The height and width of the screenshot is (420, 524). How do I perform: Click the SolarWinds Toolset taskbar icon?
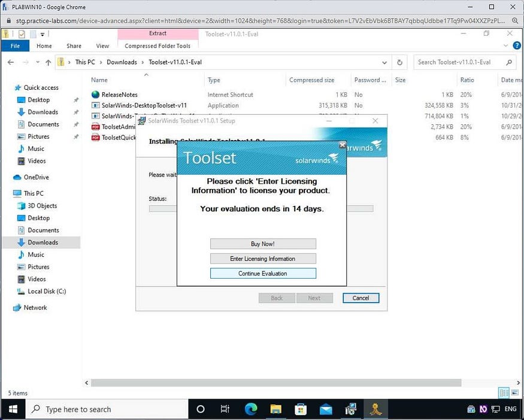pyautogui.click(x=375, y=409)
